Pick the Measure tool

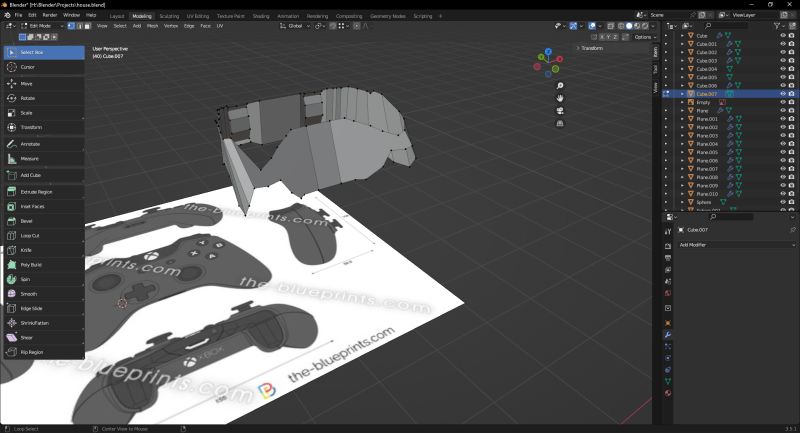pyautogui.click(x=44, y=159)
